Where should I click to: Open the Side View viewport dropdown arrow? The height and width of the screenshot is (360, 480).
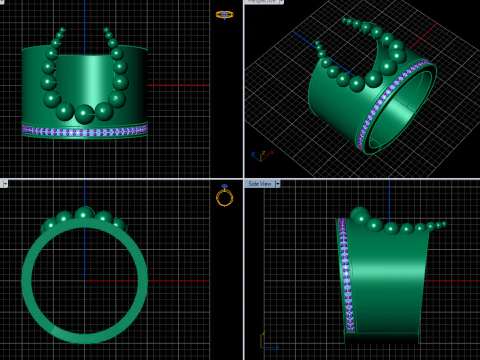pyautogui.click(x=277, y=184)
